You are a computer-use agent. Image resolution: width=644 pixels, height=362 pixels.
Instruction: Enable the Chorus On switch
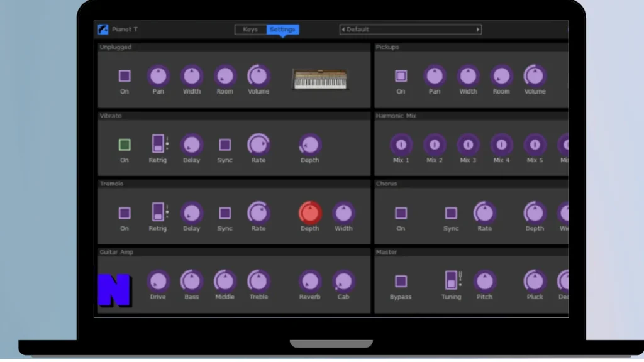[x=401, y=213]
